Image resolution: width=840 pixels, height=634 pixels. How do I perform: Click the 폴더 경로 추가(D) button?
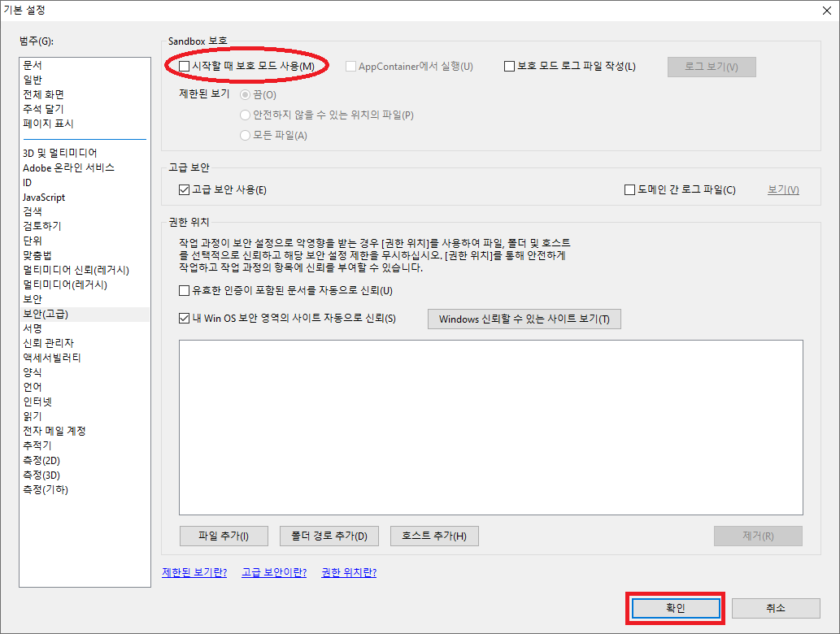tap(329, 536)
